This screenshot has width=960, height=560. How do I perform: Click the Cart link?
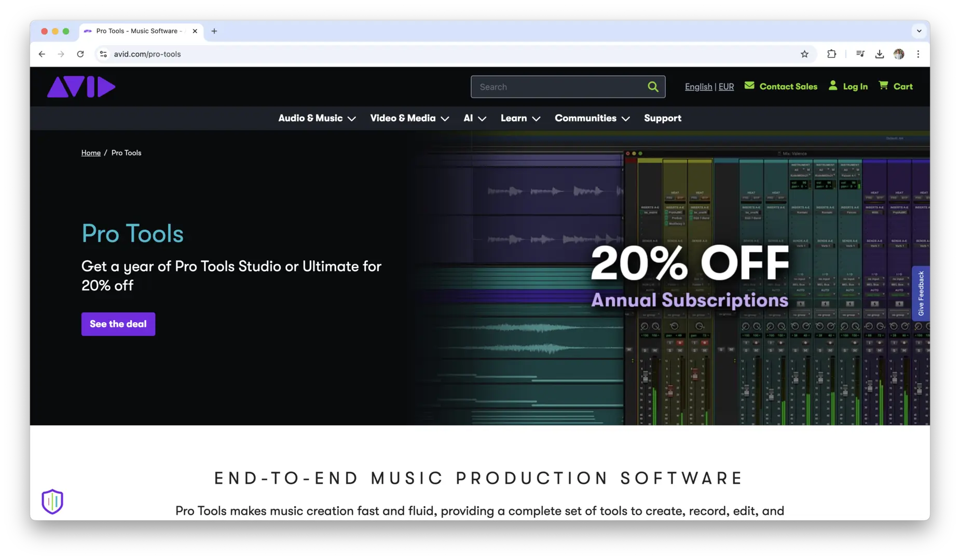[x=903, y=87]
